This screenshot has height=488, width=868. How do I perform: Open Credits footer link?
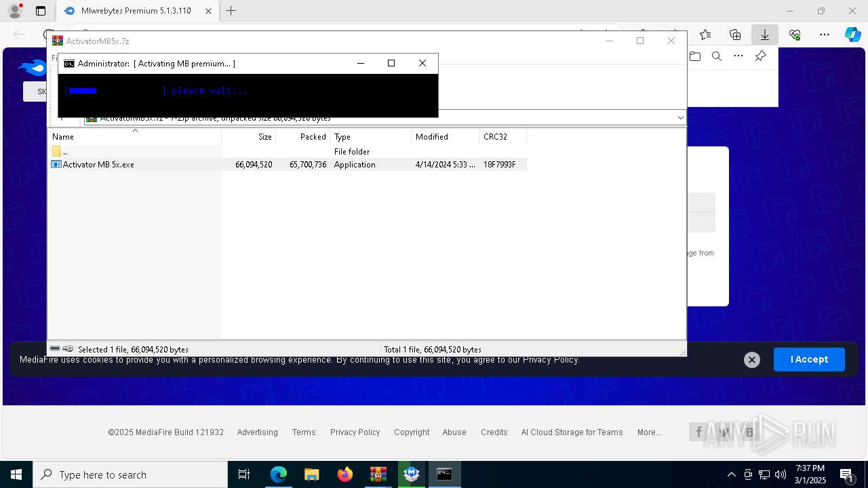(494, 432)
